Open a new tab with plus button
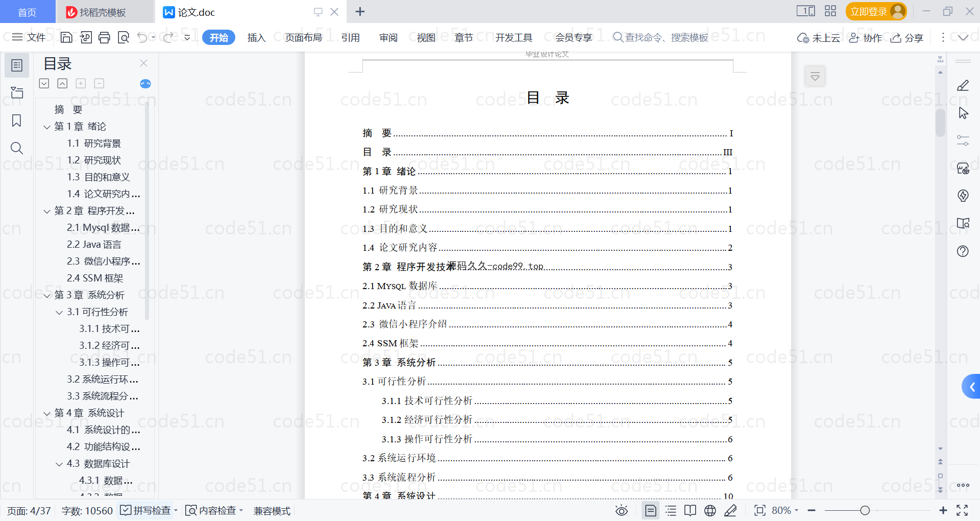The height and width of the screenshot is (521, 980). click(x=360, y=11)
